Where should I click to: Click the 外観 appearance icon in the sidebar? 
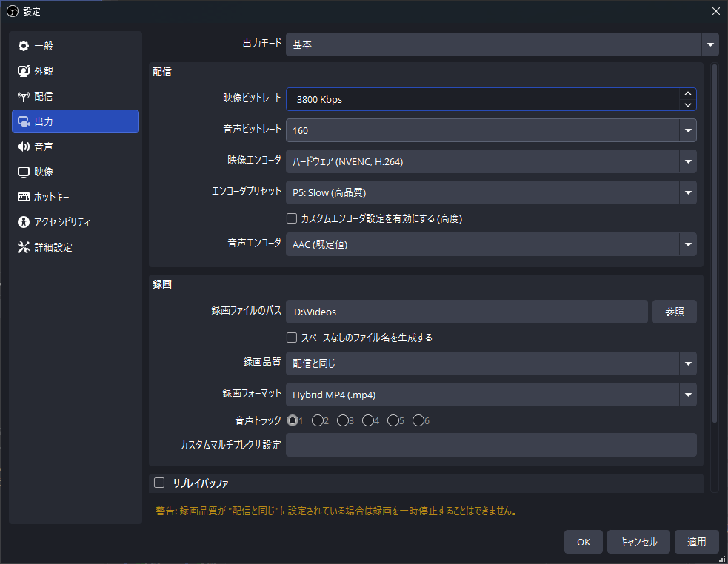[x=23, y=71]
